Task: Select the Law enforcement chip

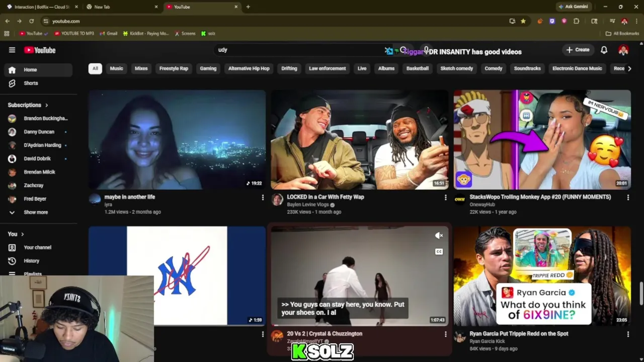Action: (328, 68)
